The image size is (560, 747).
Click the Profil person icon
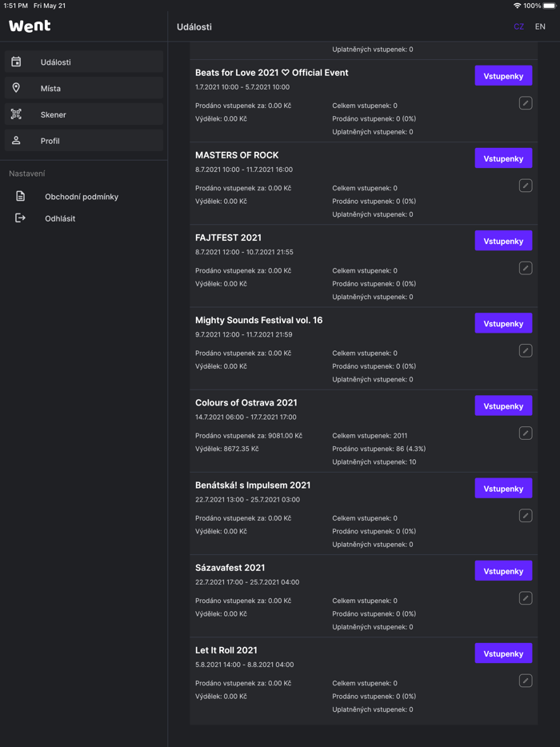click(x=16, y=141)
